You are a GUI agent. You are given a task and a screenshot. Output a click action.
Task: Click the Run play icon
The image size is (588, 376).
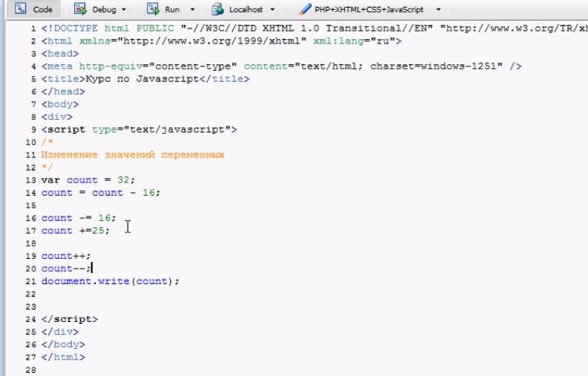[x=153, y=9]
